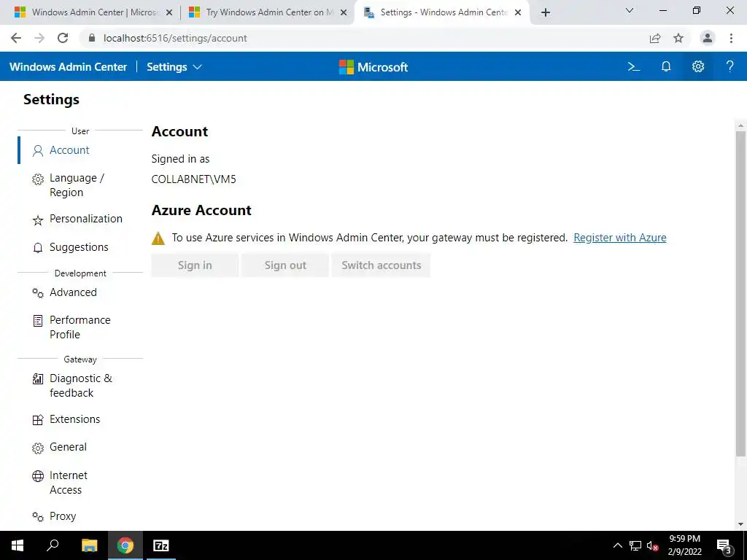Click the Internet Access globe icon
Screen dimensions: 747x560
coord(38,476)
